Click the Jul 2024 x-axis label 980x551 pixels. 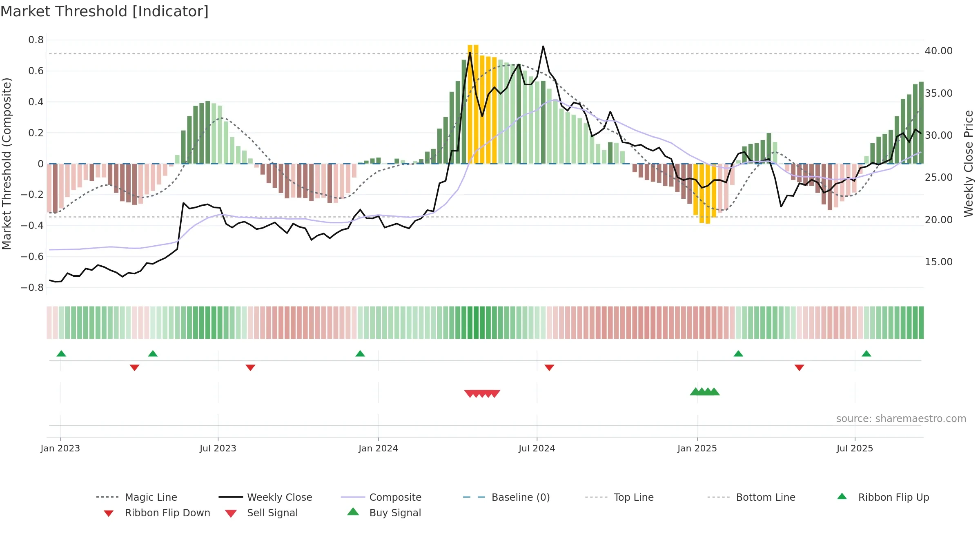(x=537, y=449)
